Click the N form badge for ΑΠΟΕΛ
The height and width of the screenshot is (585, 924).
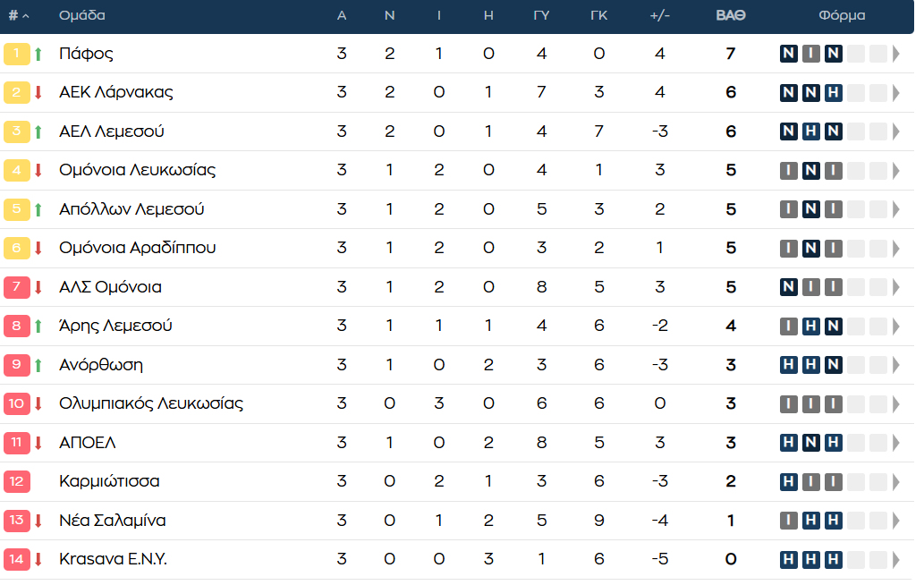(811, 443)
